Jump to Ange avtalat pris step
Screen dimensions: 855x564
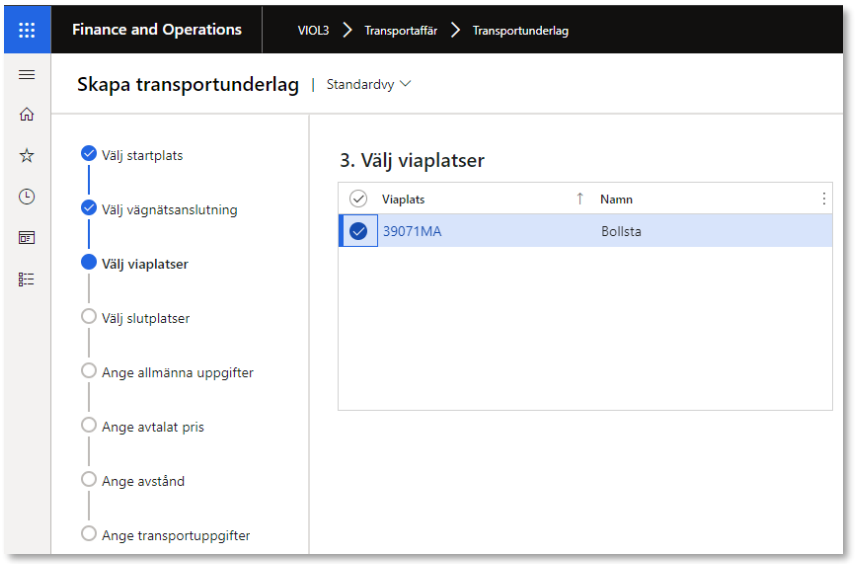[153, 427]
